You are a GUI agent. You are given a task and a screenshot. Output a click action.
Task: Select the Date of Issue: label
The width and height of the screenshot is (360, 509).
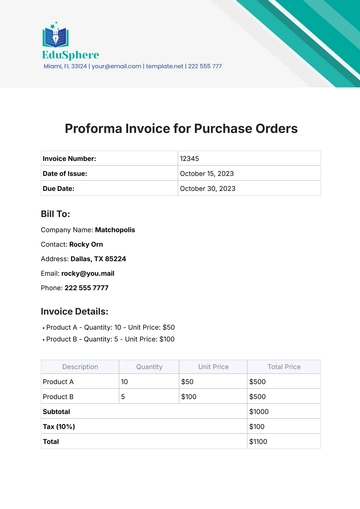(65, 173)
